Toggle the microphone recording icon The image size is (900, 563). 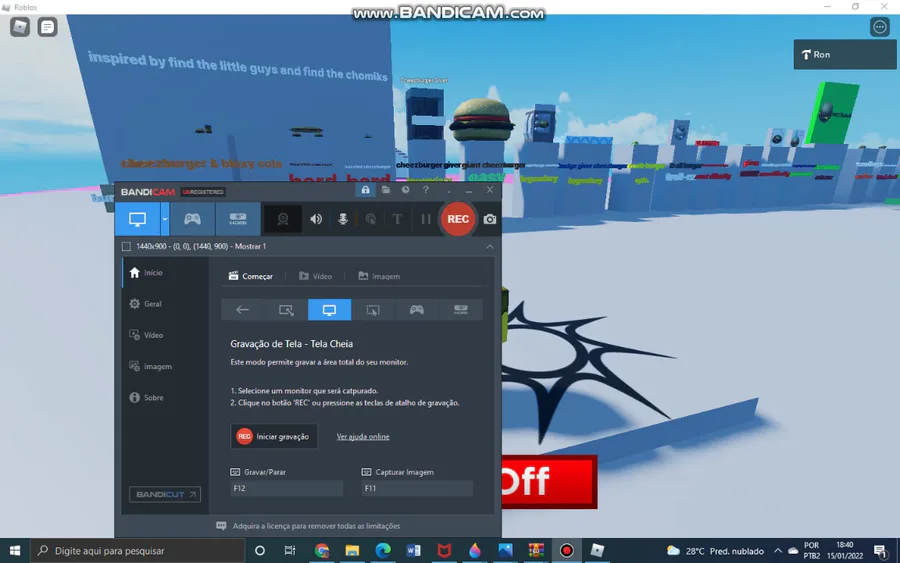coord(343,219)
